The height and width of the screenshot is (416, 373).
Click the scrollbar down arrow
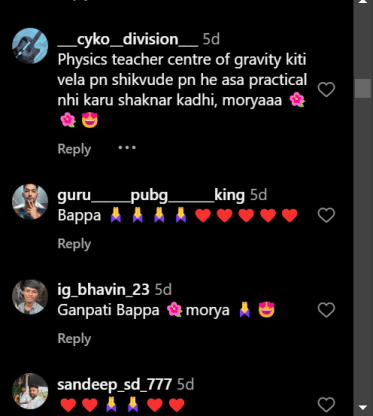pos(363,407)
